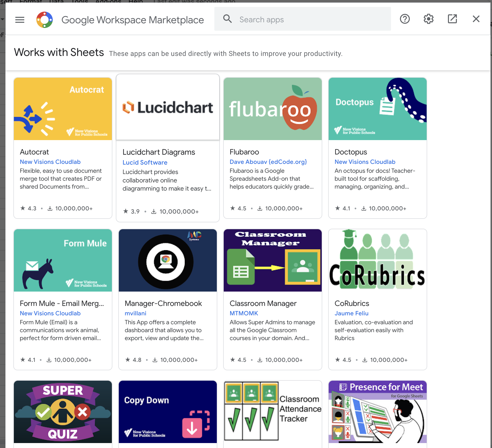
Task: Click the Google Workspace Marketplace logo
Action: click(x=45, y=20)
